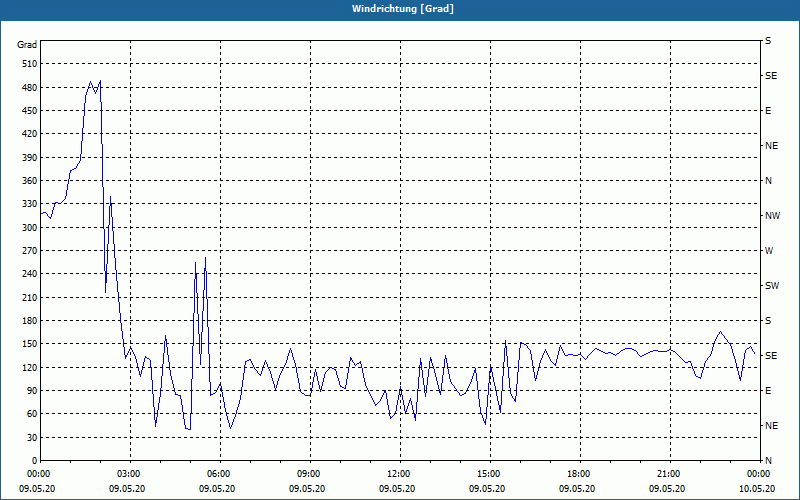This screenshot has width=800, height=500.
Task: Select the 270 degree axis label
Action: (30, 251)
